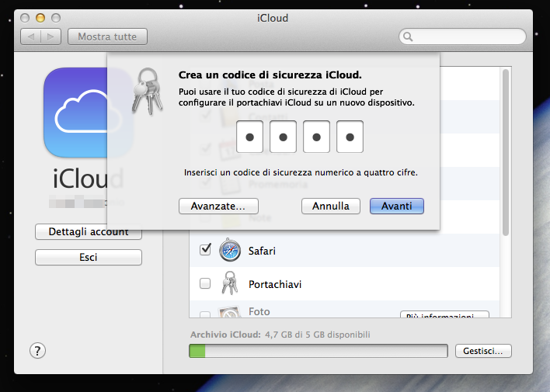Click the keychain icon in the dialog
550x392 pixels.
[x=148, y=92]
